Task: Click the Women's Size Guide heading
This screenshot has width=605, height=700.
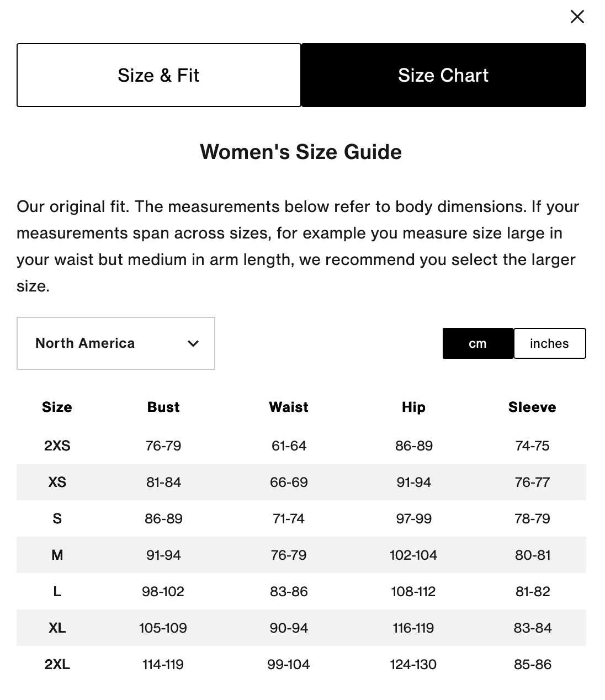Action: (302, 152)
